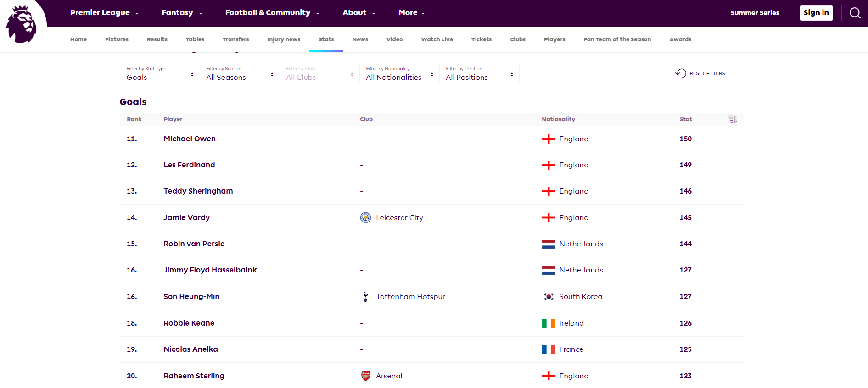Click the Tottenham Hotspur crest icon
868x388 pixels.
365,297
